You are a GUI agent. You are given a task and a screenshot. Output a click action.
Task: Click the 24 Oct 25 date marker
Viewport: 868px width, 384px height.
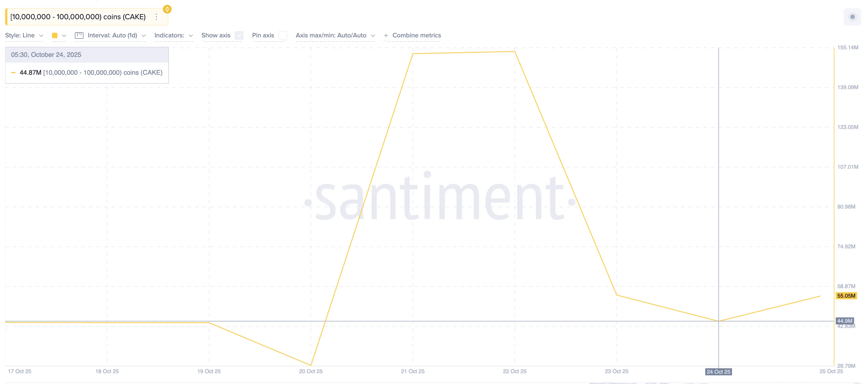tap(718, 372)
